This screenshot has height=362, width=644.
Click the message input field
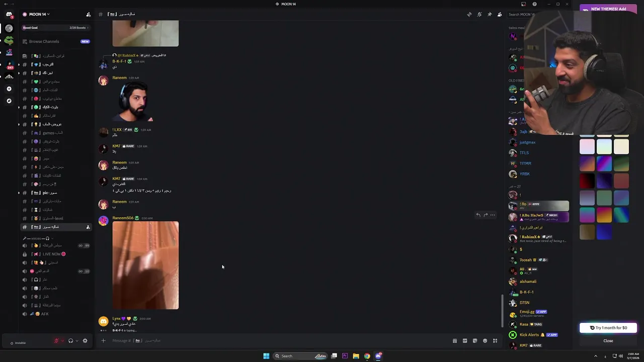click(277, 341)
